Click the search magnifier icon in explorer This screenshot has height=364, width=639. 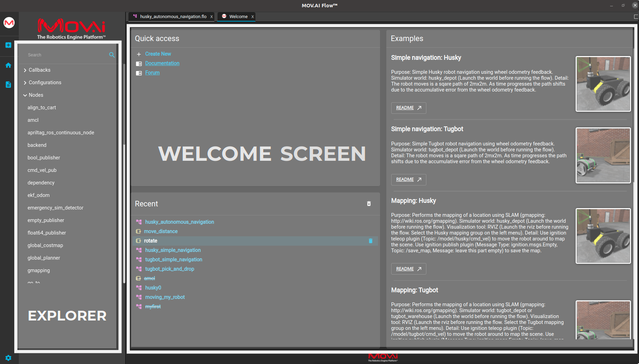112,55
